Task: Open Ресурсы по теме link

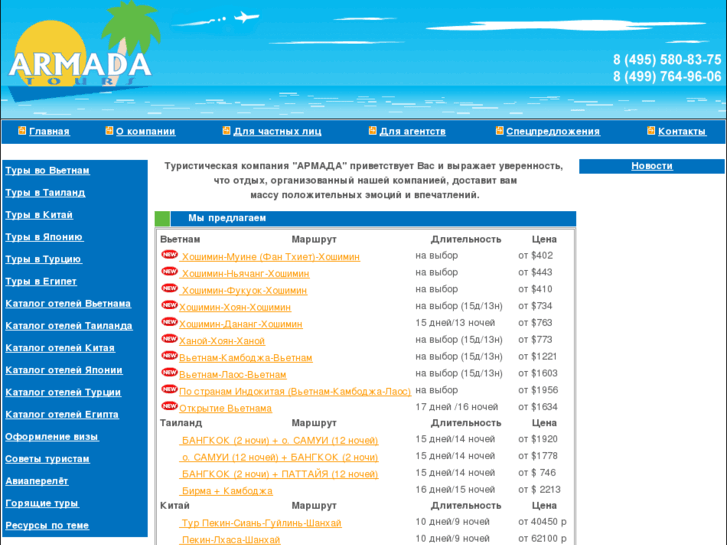Action: [47, 526]
